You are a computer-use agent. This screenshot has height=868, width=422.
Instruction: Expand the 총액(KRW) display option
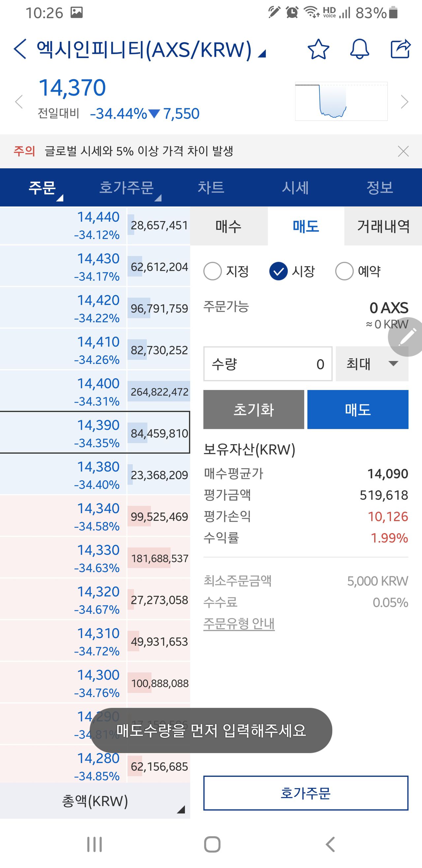95,801
